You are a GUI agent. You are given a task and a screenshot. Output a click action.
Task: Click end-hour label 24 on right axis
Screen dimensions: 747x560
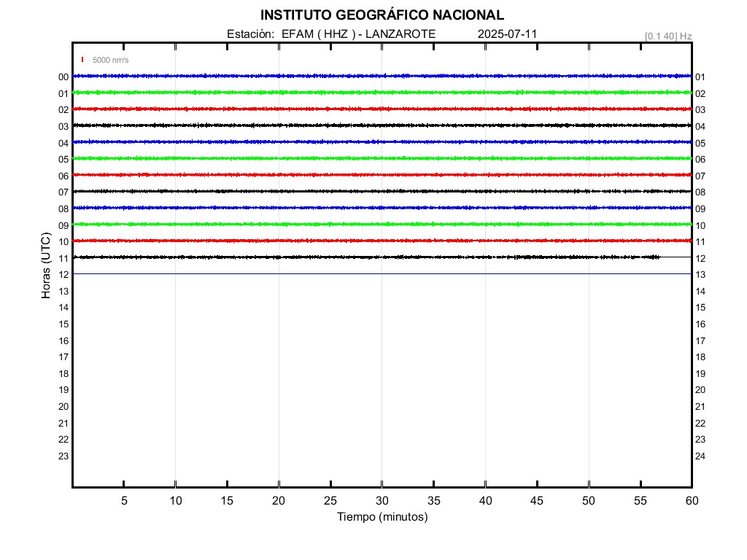pos(700,456)
